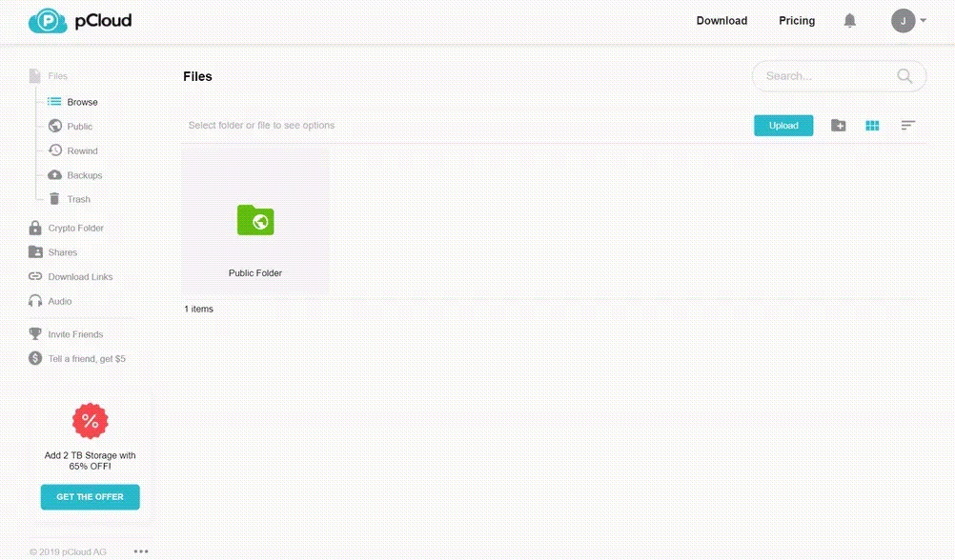This screenshot has height=560, width=955.
Task: Open the Pricing page
Action: tap(796, 20)
